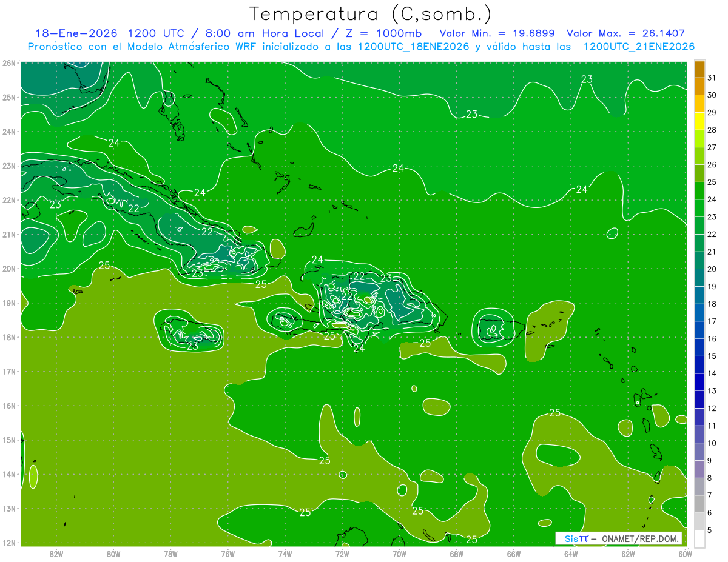
Task: Click the 72W longitude axis label
Action: [x=342, y=554]
